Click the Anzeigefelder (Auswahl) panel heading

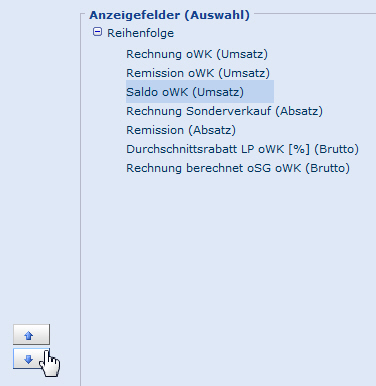[169, 15]
